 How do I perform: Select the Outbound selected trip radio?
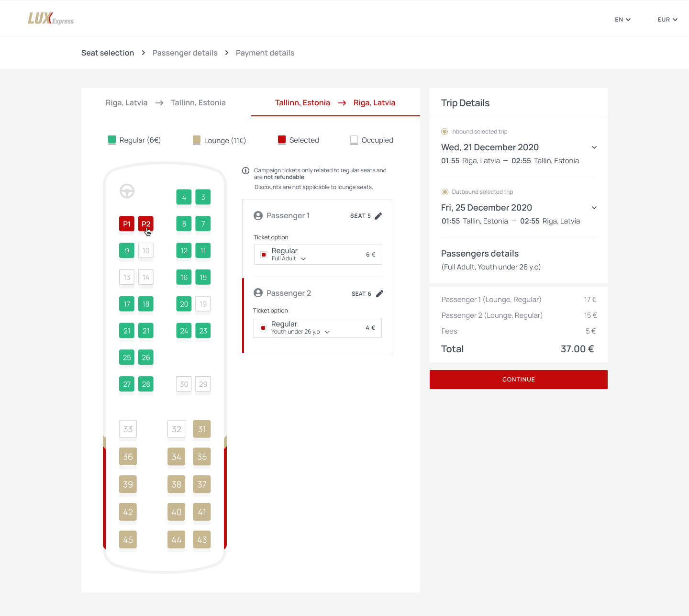point(445,192)
